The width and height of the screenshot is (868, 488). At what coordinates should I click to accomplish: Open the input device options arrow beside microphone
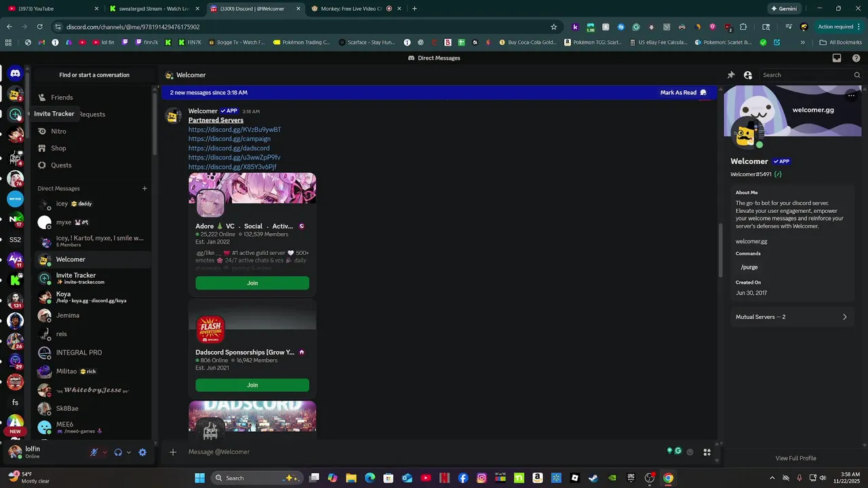pyautogui.click(x=104, y=452)
